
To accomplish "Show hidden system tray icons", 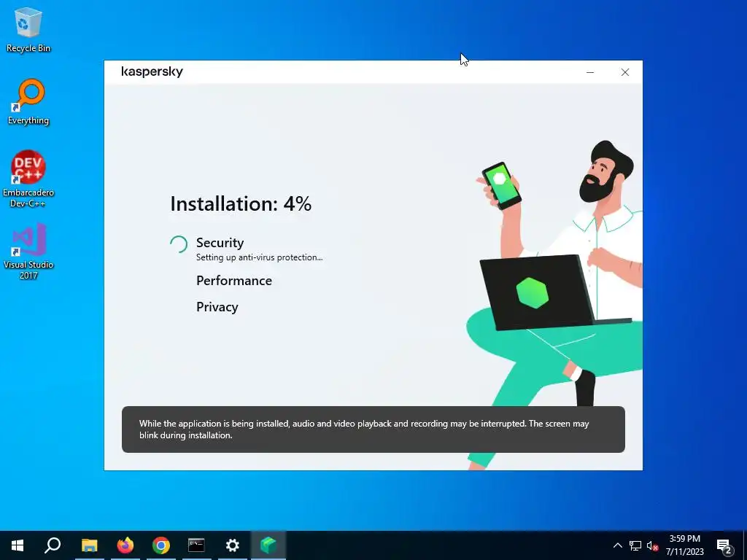I will click(617, 545).
